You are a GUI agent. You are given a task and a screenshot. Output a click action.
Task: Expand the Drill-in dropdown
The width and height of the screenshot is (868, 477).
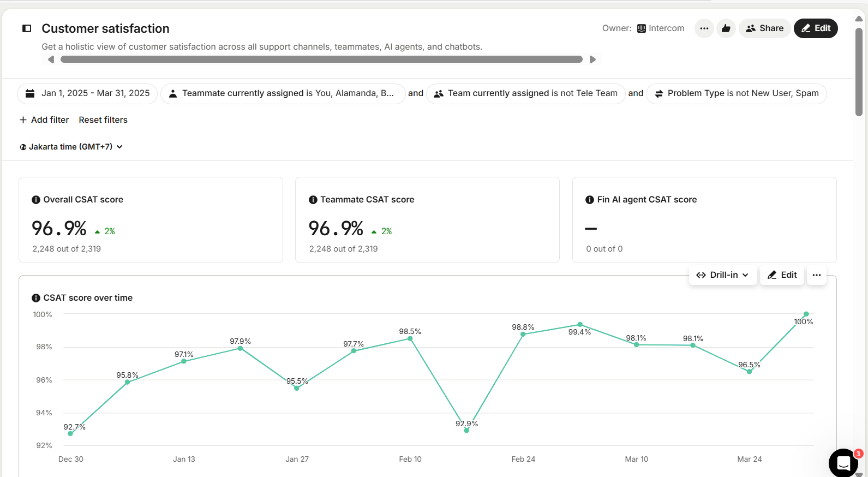[x=723, y=275]
